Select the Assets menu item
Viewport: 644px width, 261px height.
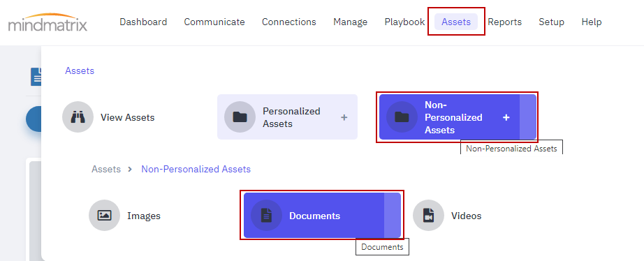[456, 22]
